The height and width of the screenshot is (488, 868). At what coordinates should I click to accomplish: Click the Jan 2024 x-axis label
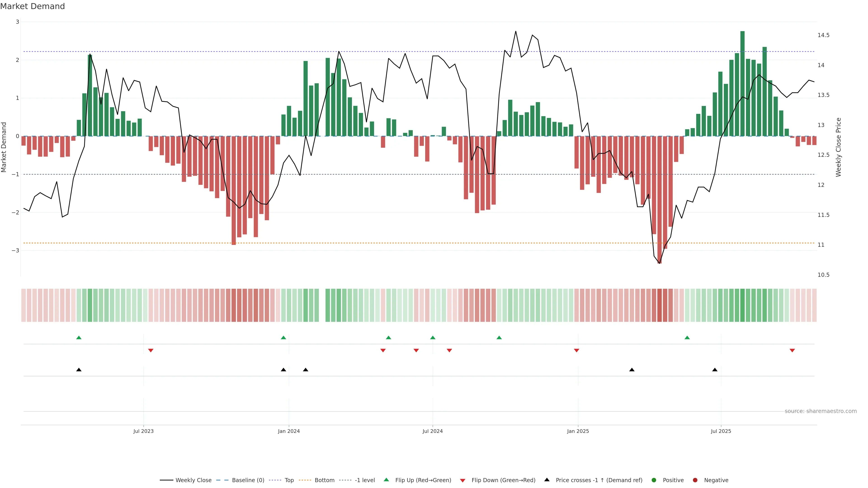coord(289,431)
